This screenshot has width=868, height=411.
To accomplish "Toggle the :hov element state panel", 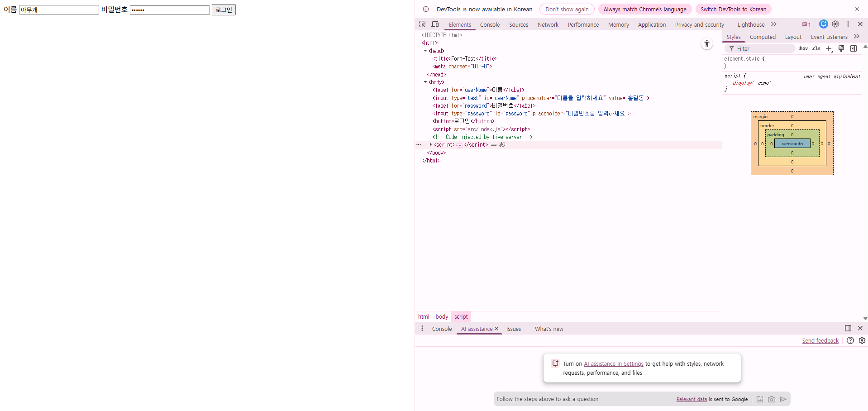I will click(x=803, y=49).
